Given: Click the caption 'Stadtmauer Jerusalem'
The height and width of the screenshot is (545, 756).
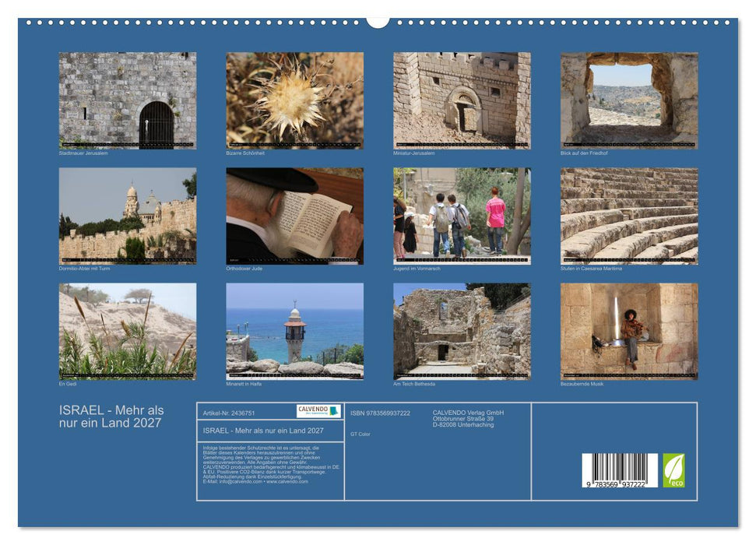Looking at the screenshot, I should click(x=83, y=153).
